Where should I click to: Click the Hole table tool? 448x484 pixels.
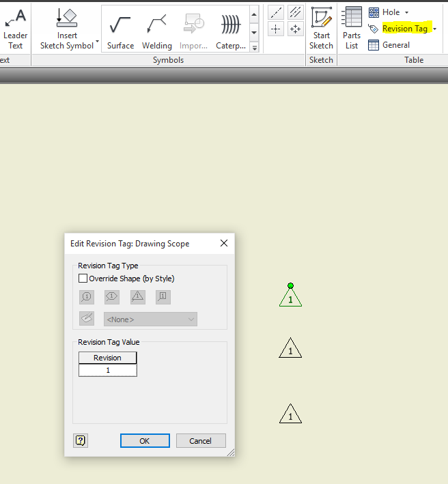pos(384,12)
